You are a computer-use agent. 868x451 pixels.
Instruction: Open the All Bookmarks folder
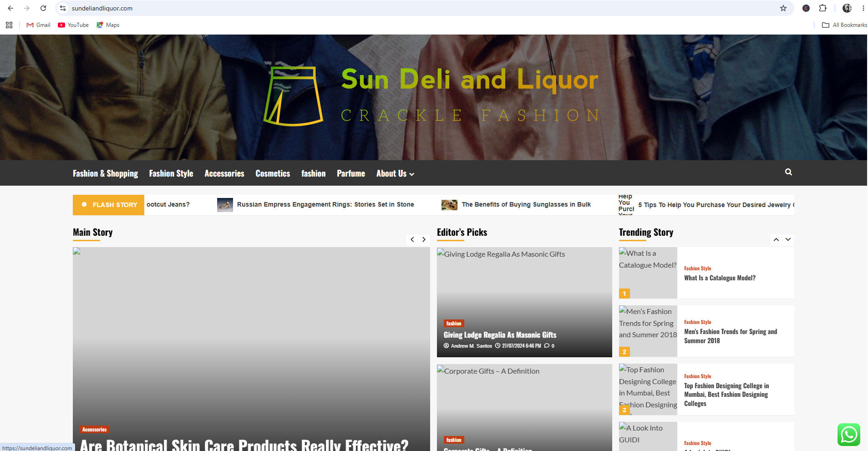[x=844, y=25]
